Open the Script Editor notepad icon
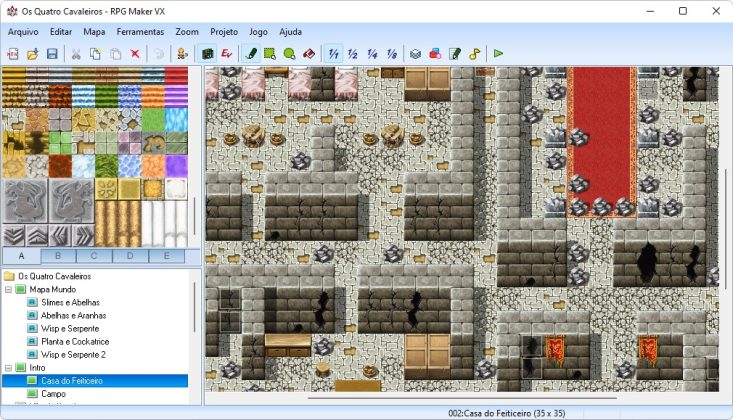The width and height of the screenshot is (733, 420). [455, 54]
